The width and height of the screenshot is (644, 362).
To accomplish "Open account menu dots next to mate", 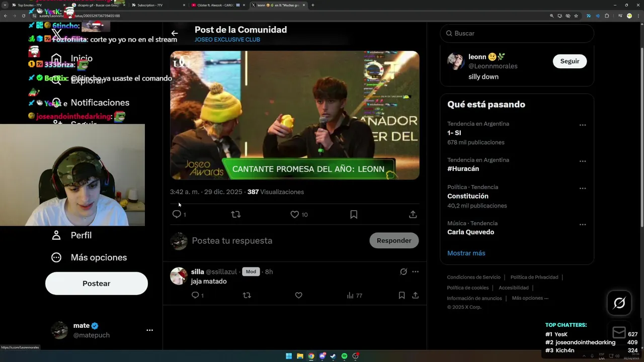I will pyautogui.click(x=149, y=330).
